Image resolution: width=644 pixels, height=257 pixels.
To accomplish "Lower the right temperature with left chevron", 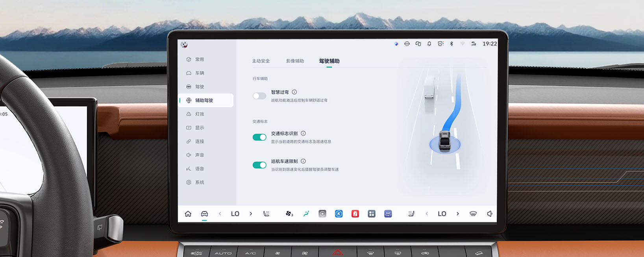I will coord(427,214).
